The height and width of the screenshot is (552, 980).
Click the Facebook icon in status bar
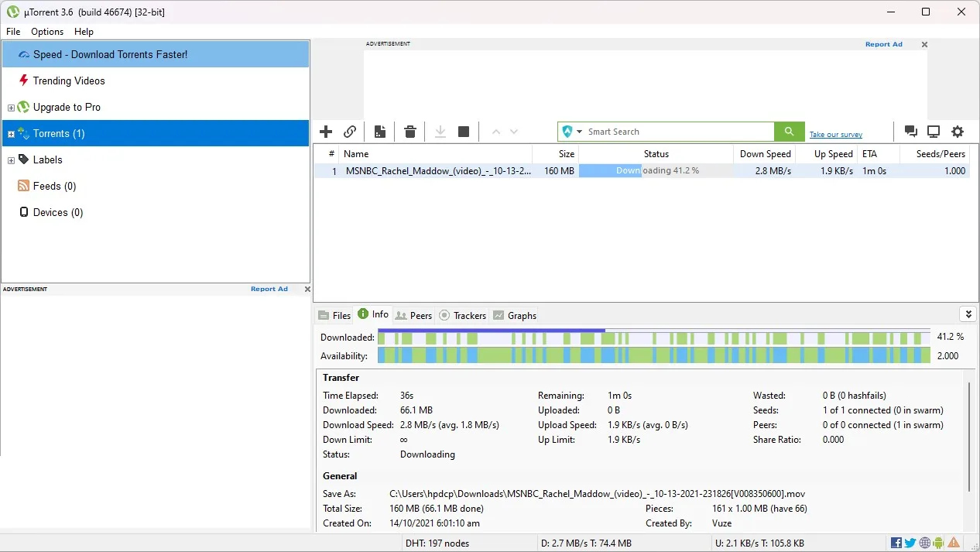point(896,543)
